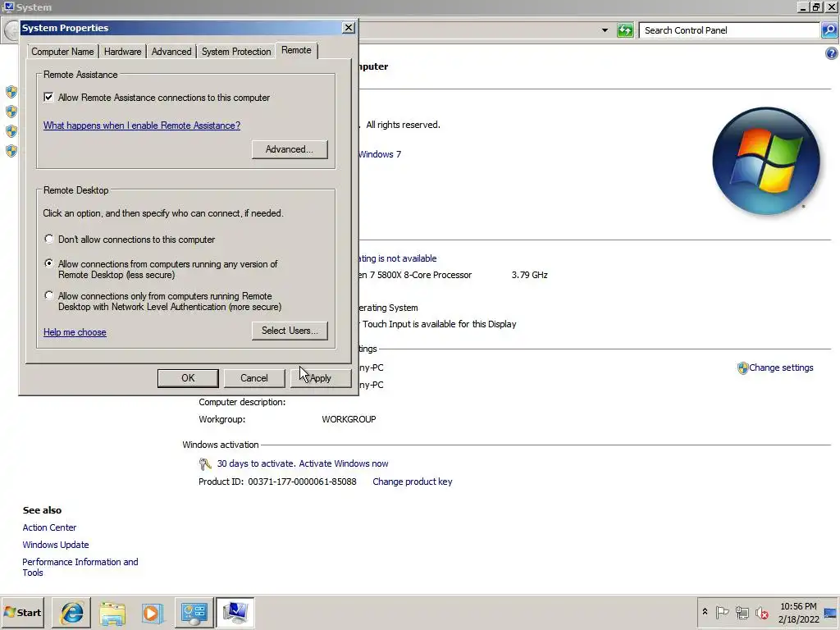This screenshot has width=840, height=630.
Task: Open Internet Explorer from the taskbar
Action: point(71,612)
